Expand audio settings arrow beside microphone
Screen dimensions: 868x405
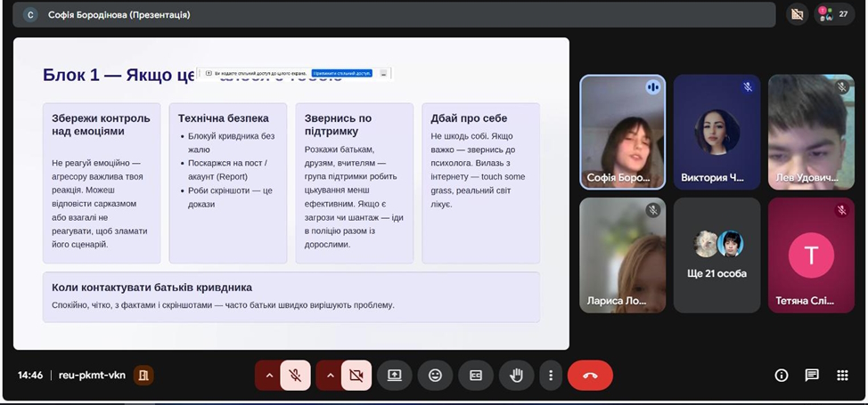pos(269,376)
